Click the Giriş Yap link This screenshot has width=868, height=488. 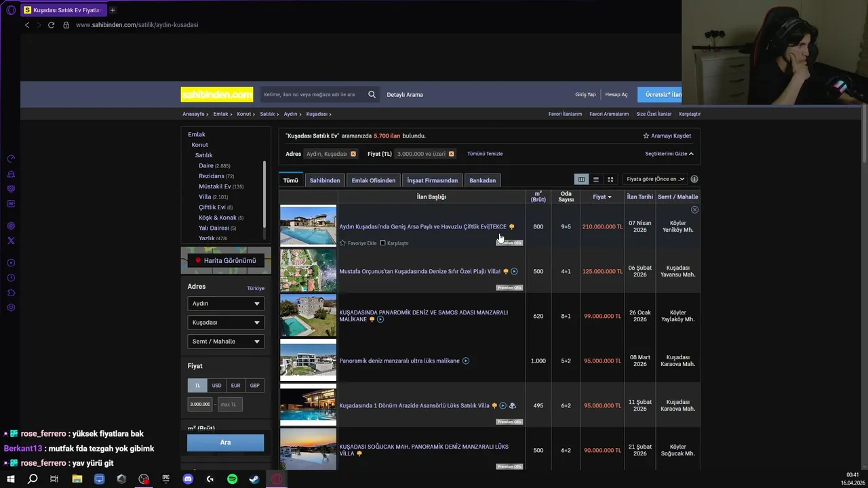[x=585, y=94]
